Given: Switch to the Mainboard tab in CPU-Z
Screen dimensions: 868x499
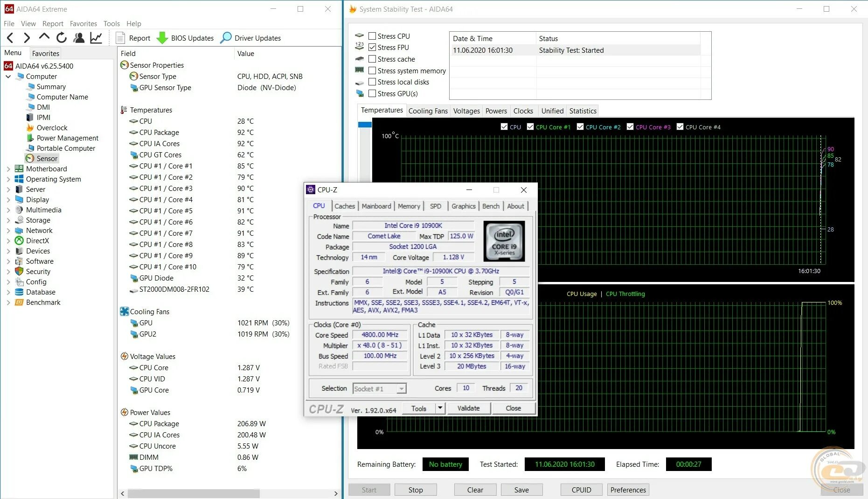Looking at the screenshot, I should pyautogui.click(x=376, y=206).
